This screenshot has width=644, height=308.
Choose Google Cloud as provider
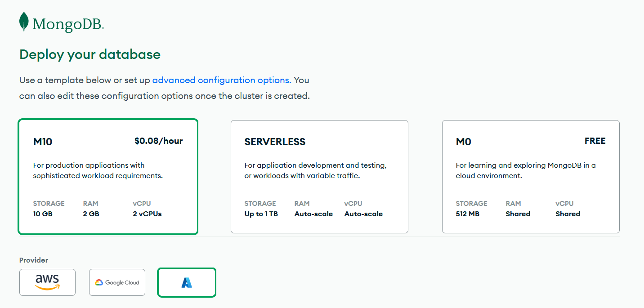pos(117,282)
